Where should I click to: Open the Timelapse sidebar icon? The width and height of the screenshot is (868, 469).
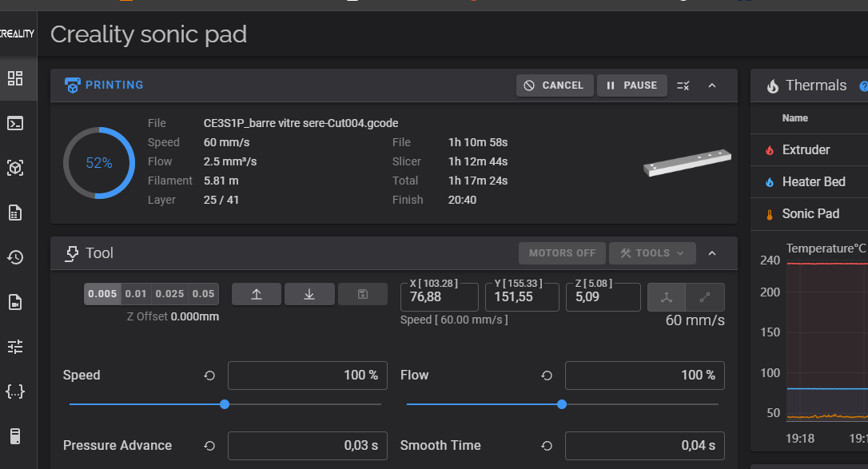coord(15,302)
